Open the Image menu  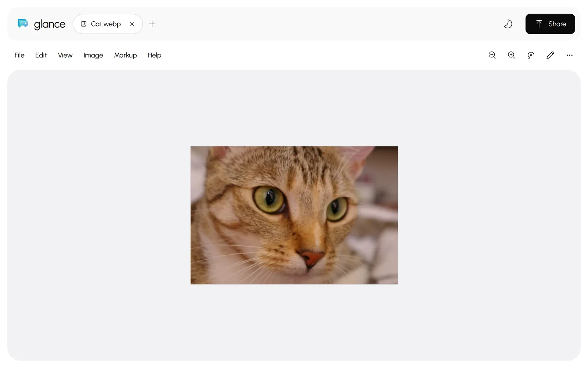pos(93,55)
